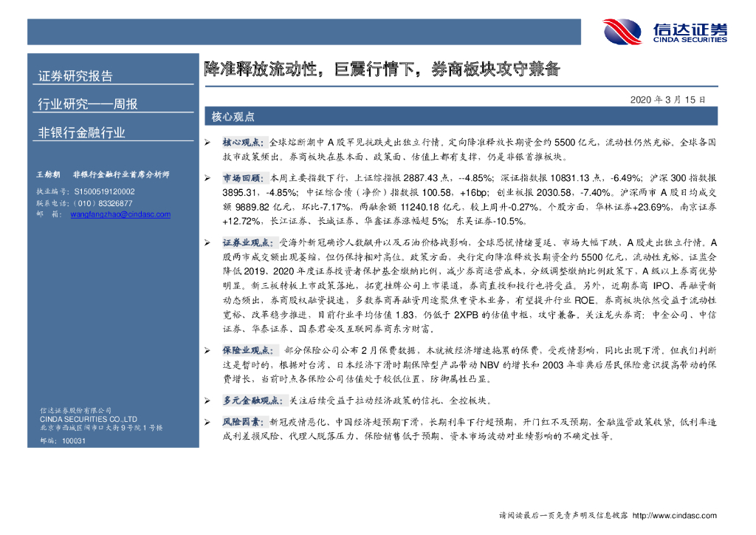Click the arrow bullet beside 多元金融观点
The image size is (756, 535).
coord(207,401)
